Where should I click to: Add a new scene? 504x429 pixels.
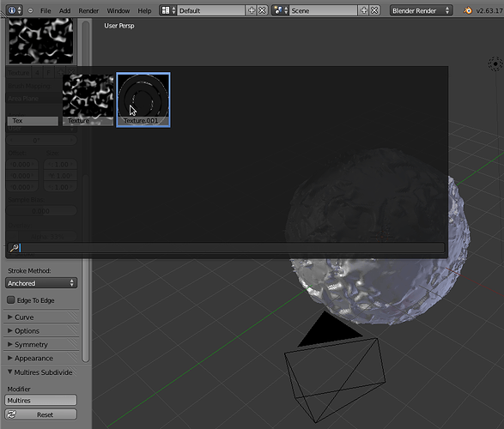click(x=363, y=10)
